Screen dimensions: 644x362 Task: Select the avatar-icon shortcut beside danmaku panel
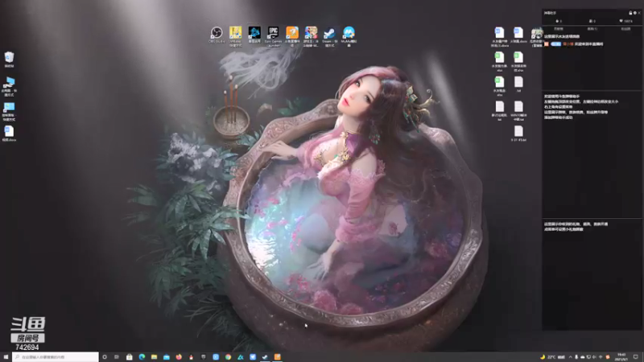tap(536, 37)
